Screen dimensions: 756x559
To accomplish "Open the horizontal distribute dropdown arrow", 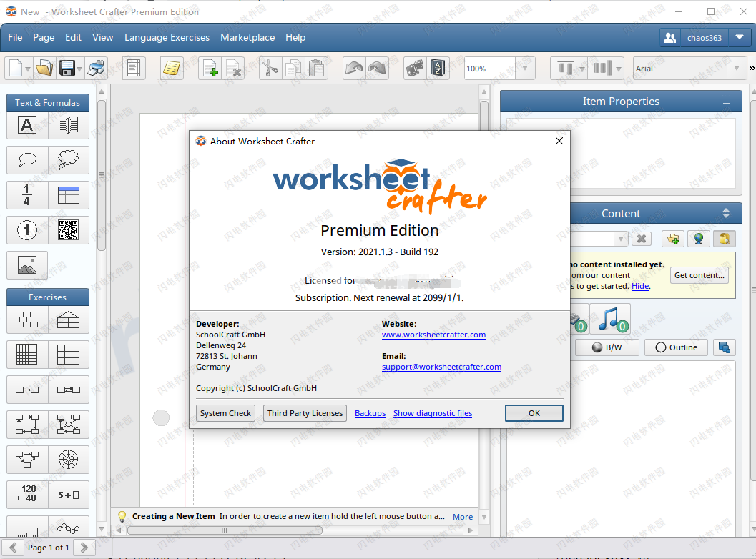I will [619, 69].
